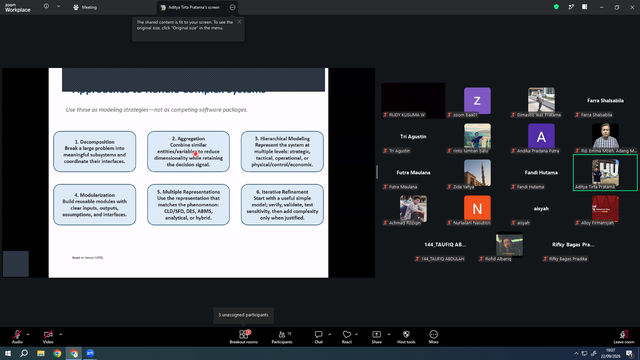The height and width of the screenshot is (360, 640).
Task: Select Farra Shalsabila participant tile
Action: click(605, 100)
